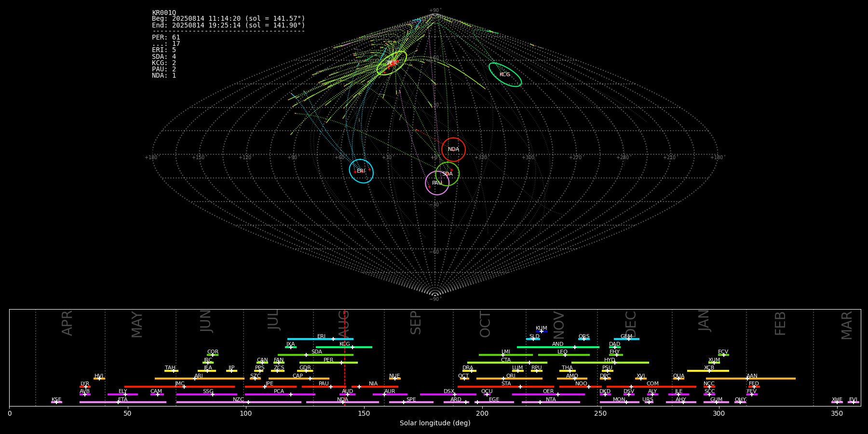Click the purple PCA shower bar

pyautogui.click(x=280, y=394)
